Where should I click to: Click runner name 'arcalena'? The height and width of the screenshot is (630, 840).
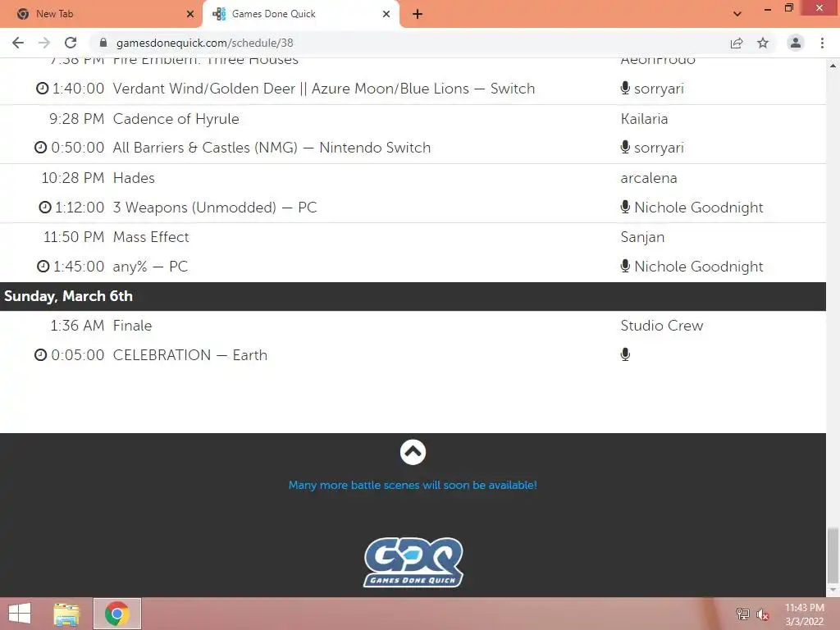click(649, 178)
